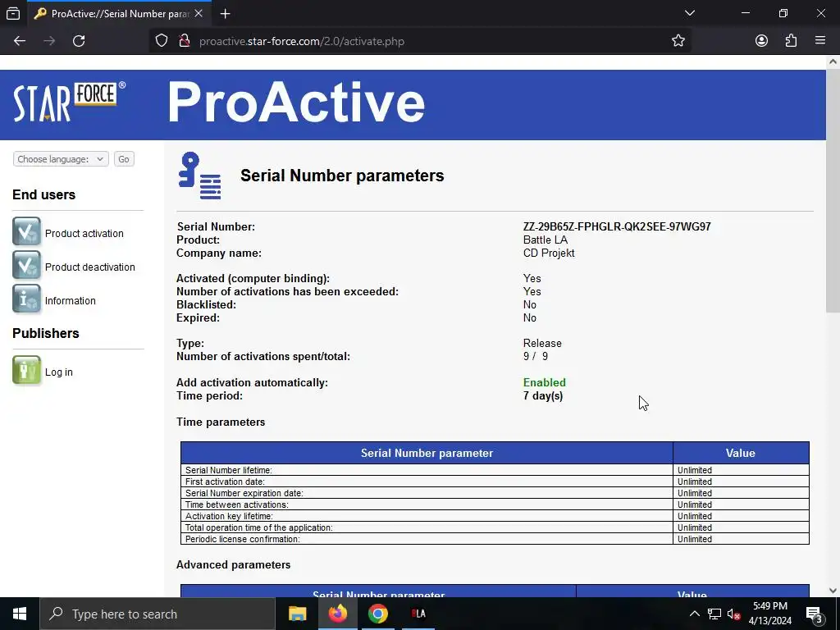
Task: Click the muted volume tray icon
Action: [733, 614]
